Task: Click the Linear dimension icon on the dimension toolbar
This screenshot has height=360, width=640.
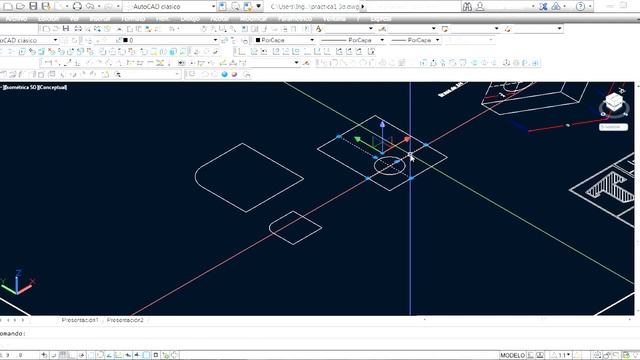Action: 48,63
